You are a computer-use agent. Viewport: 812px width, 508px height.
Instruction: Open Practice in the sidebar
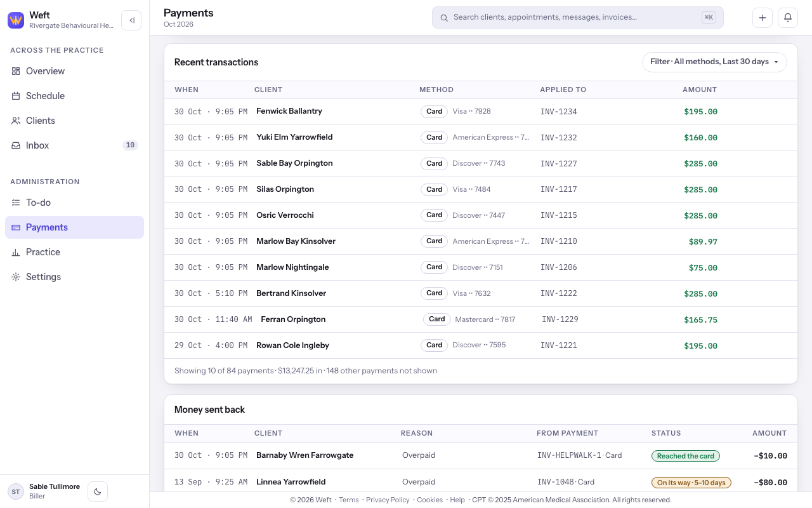pos(74,252)
